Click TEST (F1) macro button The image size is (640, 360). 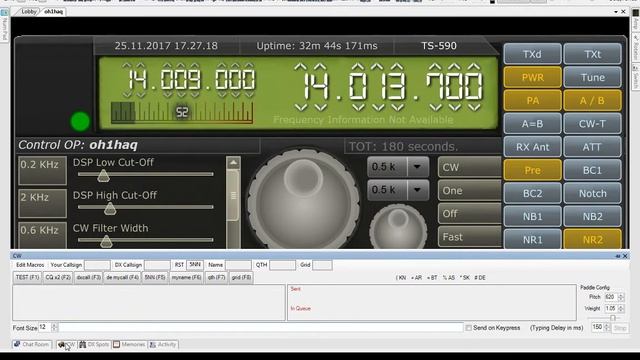pos(27,278)
